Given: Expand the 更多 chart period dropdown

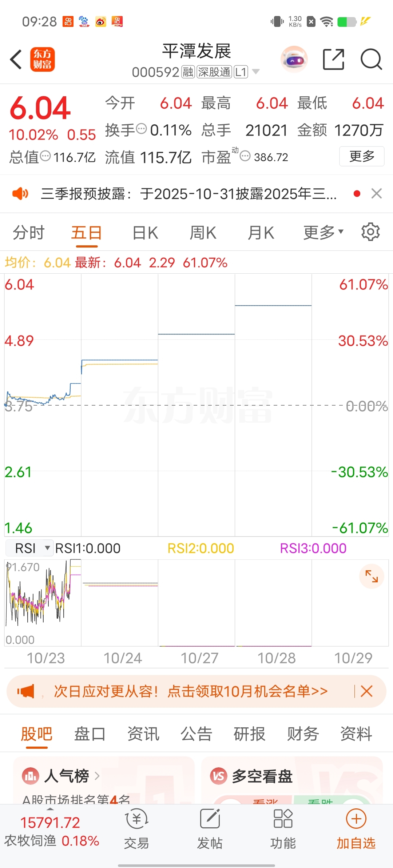Looking at the screenshot, I should click(x=323, y=232).
